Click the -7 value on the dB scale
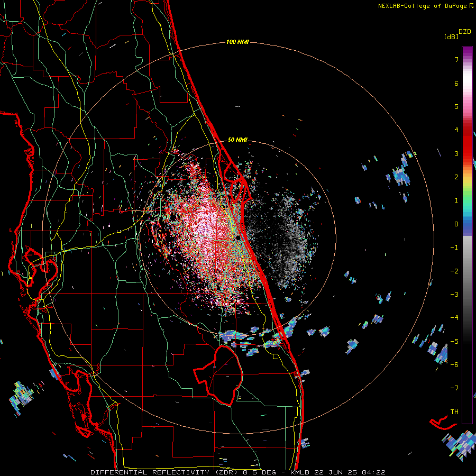Image resolution: width=476 pixels, height=476 pixels. click(x=454, y=388)
